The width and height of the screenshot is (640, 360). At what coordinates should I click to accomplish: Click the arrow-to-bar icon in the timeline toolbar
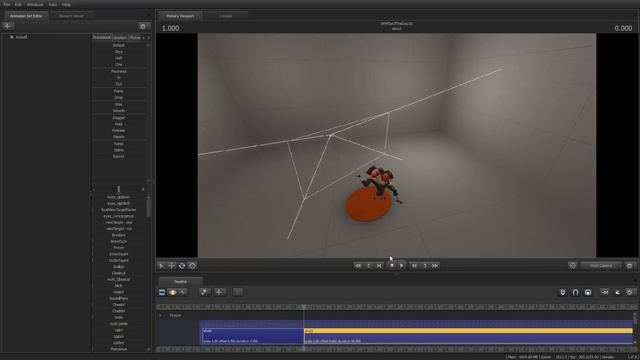tap(605, 292)
